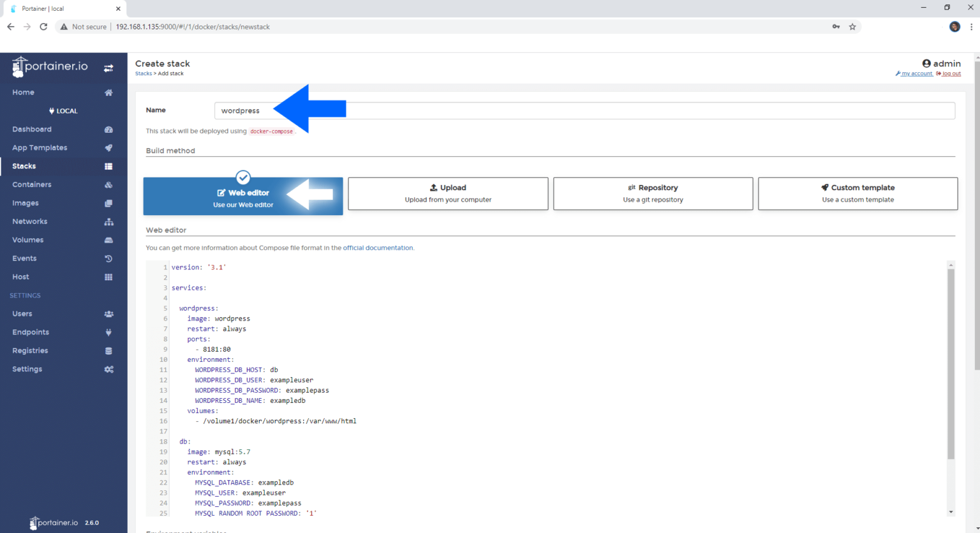Go to the Images section
This screenshot has height=533, width=980.
[26, 203]
